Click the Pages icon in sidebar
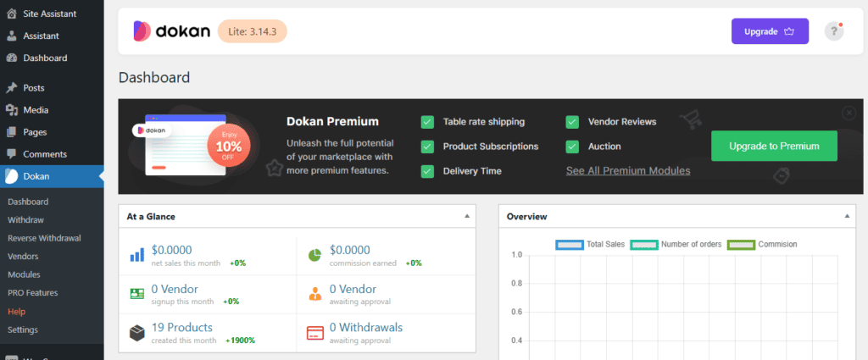 [11, 132]
